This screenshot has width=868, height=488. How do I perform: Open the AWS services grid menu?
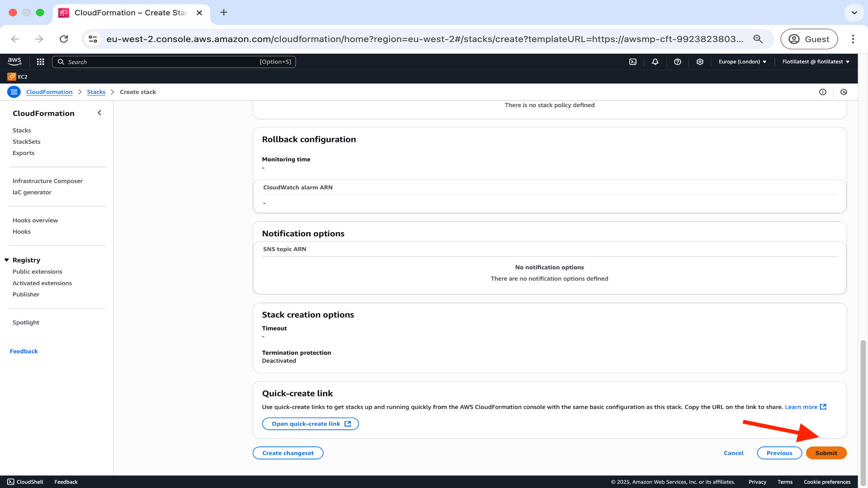click(40, 62)
